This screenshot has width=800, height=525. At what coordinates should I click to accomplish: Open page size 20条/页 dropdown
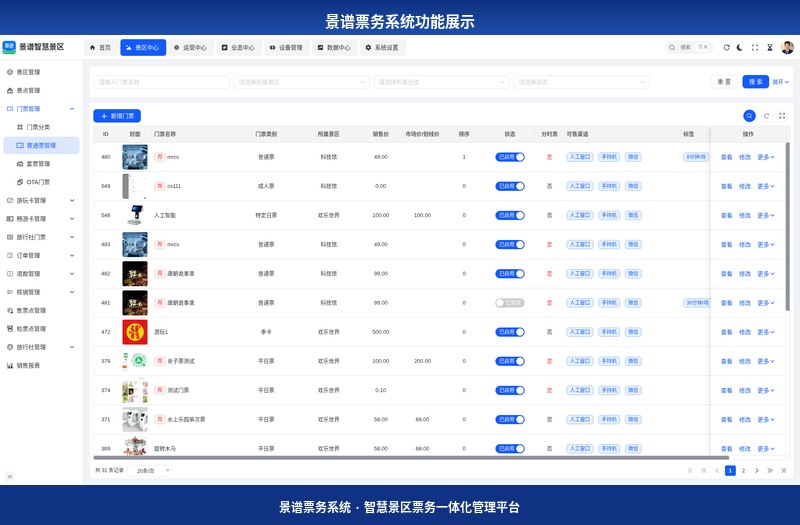point(150,470)
